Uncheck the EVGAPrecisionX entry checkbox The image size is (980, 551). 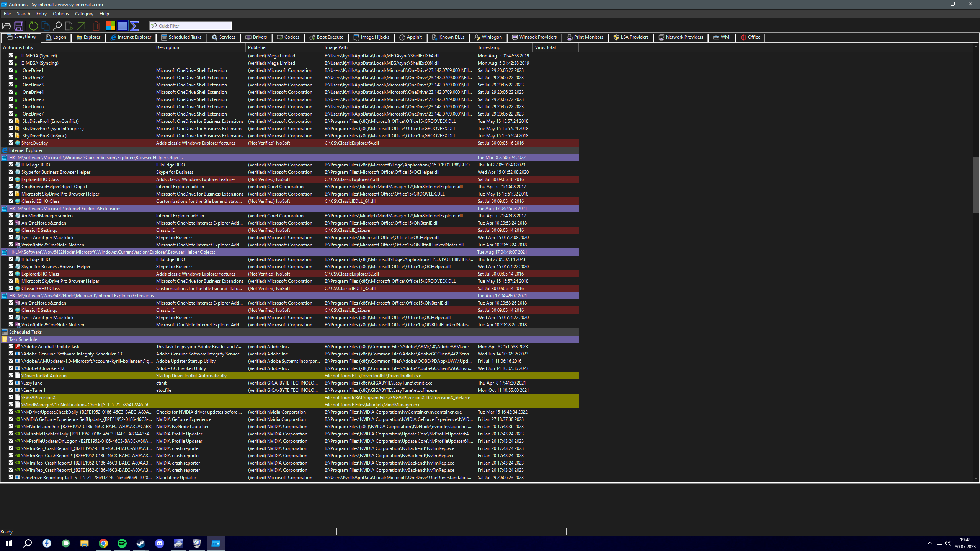coord(11,397)
